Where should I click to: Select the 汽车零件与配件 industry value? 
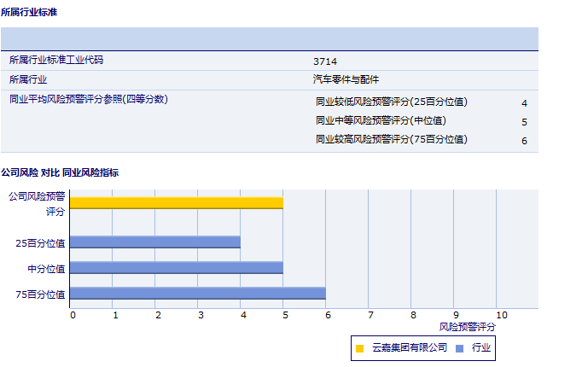click(x=346, y=79)
